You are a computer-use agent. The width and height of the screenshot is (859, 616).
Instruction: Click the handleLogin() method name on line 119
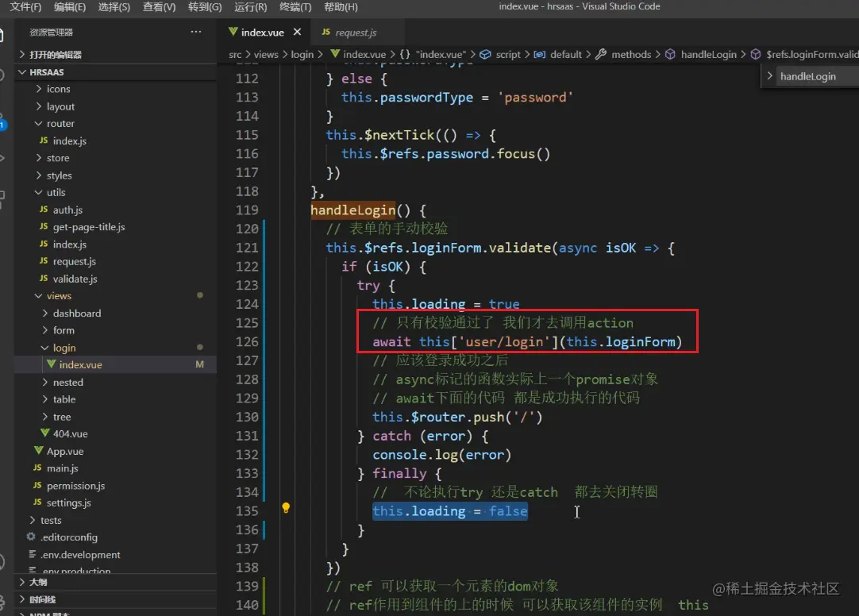coord(352,210)
